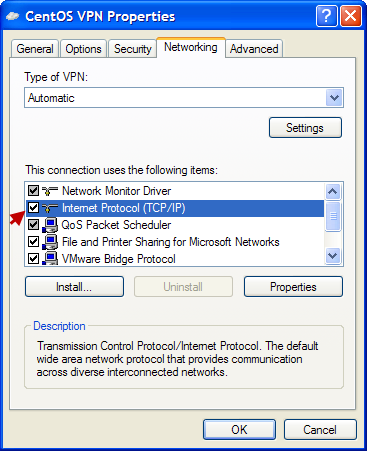The width and height of the screenshot is (367, 451).
Task: Click the File and Printer Sharing icon
Action: 50,242
